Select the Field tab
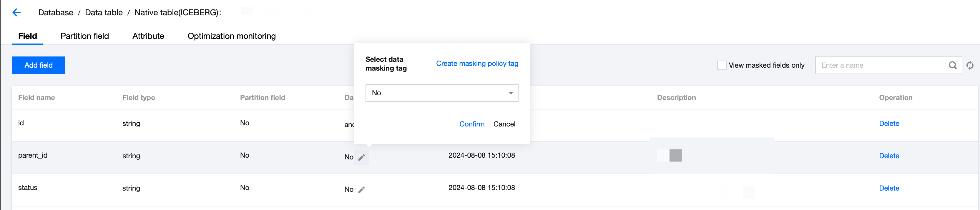This screenshot has height=210, width=980. click(27, 36)
